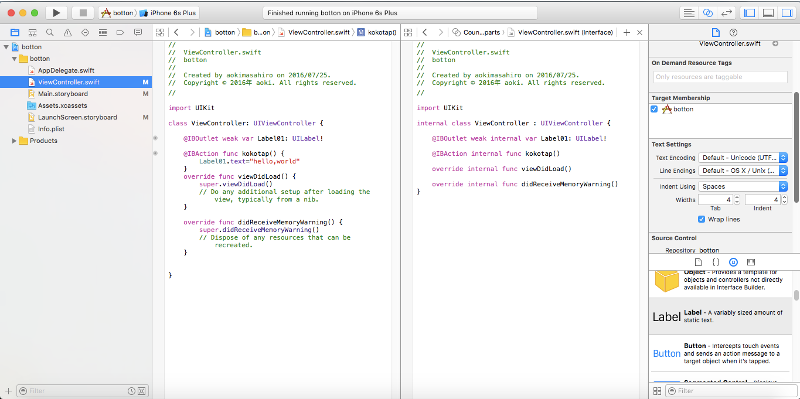Switch library to icon grid view
Viewport: 800px width, 399px height.
(x=657, y=391)
